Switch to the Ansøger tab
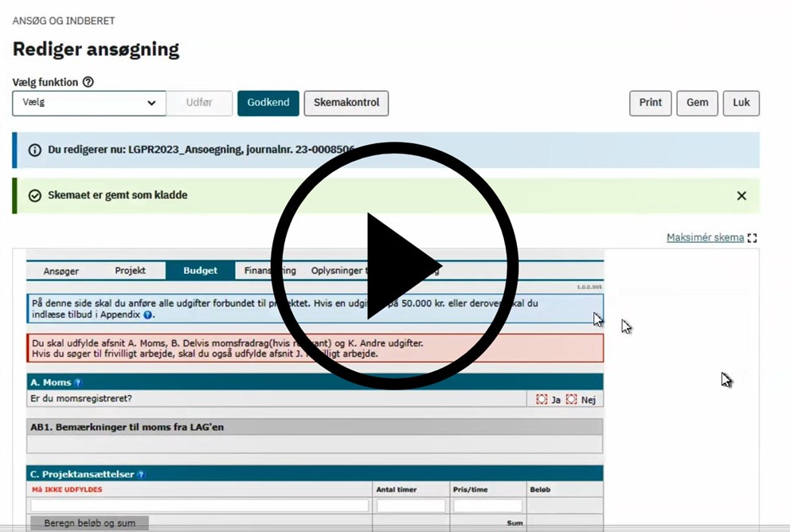This screenshot has width=790, height=532. tap(61, 272)
